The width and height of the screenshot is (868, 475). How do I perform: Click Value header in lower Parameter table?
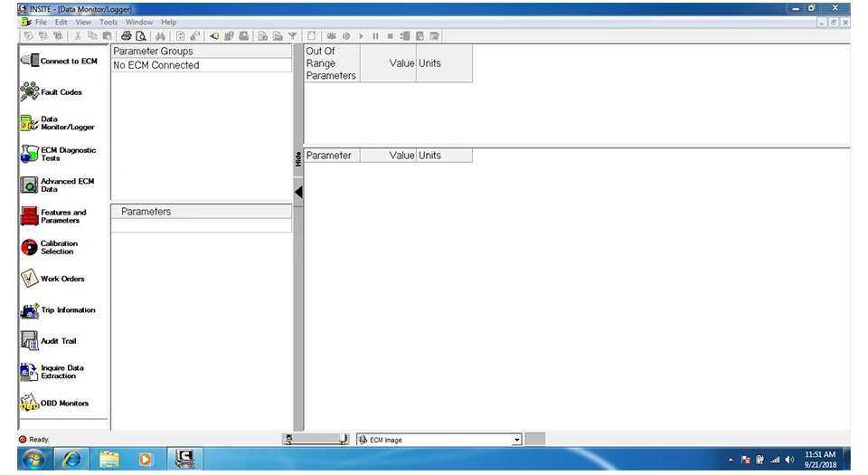pos(388,156)
